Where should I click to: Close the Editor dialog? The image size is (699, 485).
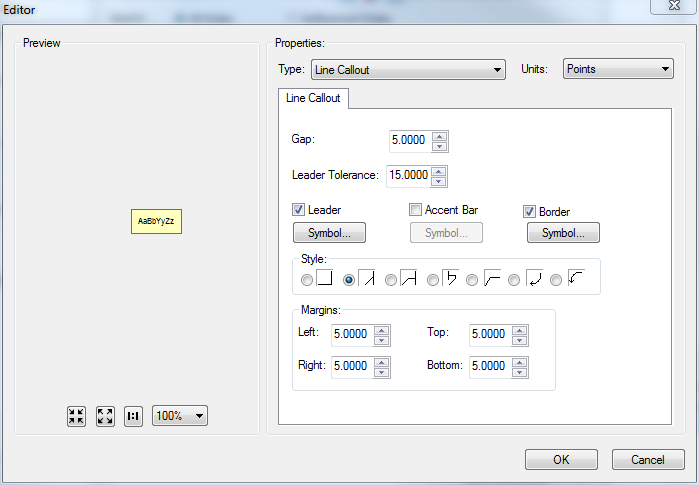pos(674,6)
